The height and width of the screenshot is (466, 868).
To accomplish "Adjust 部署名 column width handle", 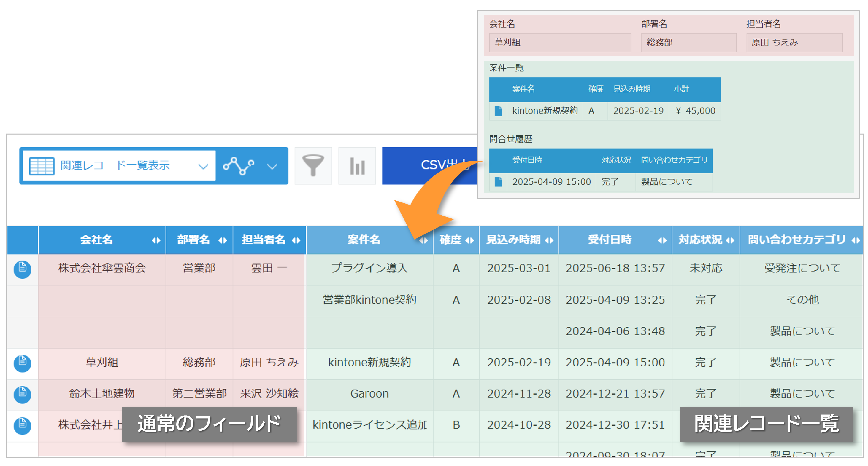I will tap(223, 240).
